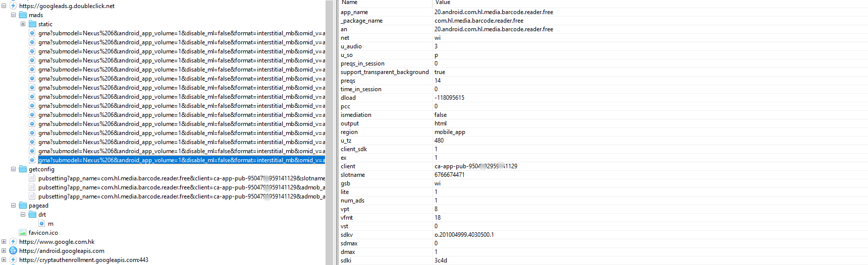Screen dimensions: 868x265
Task: Click the request icon beside item m
Action: coord(42,224)
